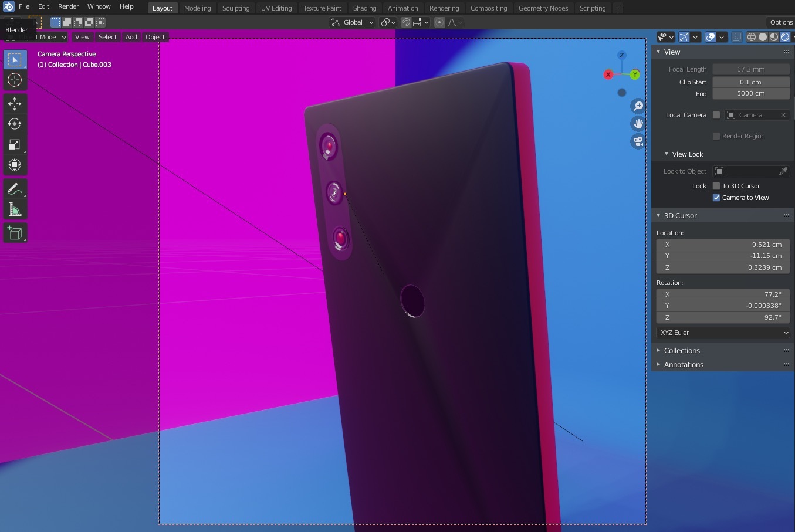Switch to the Shading workspace tab
Screen dimensions: 795x532
point(364,8)
